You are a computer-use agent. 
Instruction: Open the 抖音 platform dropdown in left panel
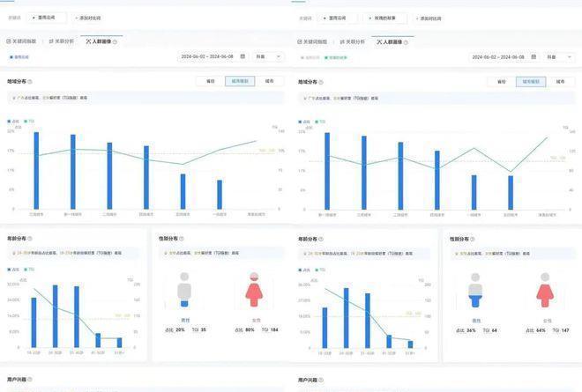pyautogui.click(x=266, y=56)
